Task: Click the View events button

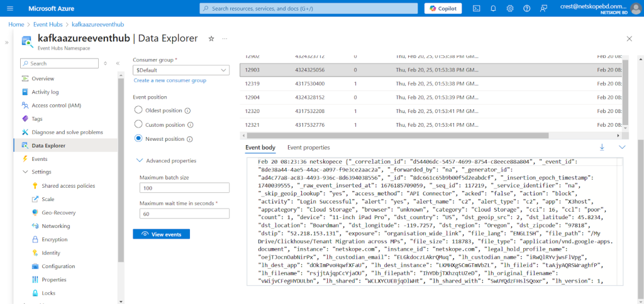Action: pos(162,234)
